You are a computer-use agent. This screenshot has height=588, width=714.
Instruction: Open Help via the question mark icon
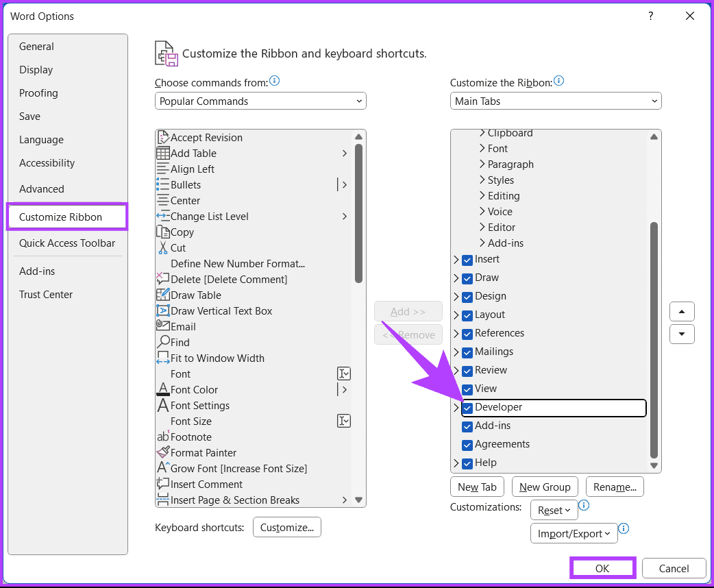click(651, 16)
